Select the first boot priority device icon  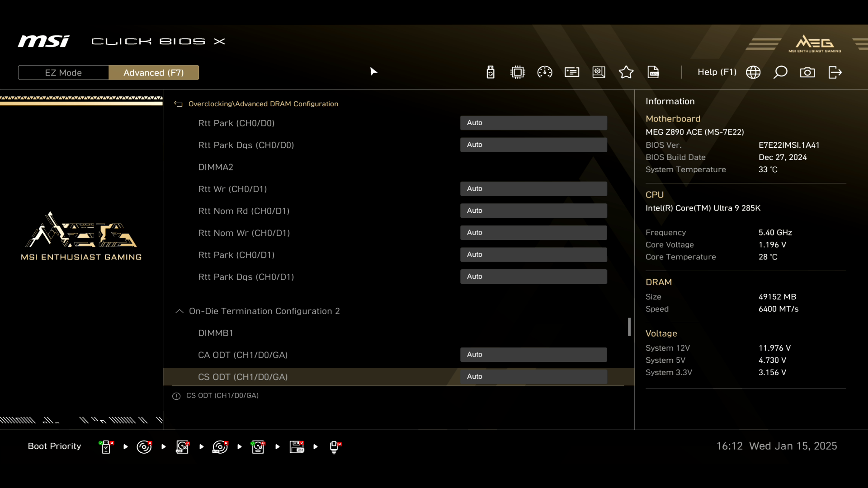pyautogui.click(x=106, y=447)
